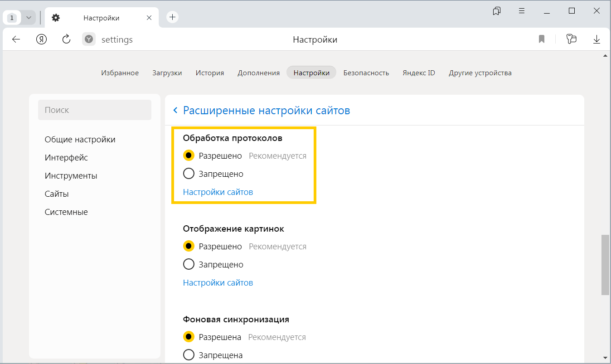This screenshot has height=364, width=611.
Task: Open the downloads arrow icon
Action: [596, 39]
